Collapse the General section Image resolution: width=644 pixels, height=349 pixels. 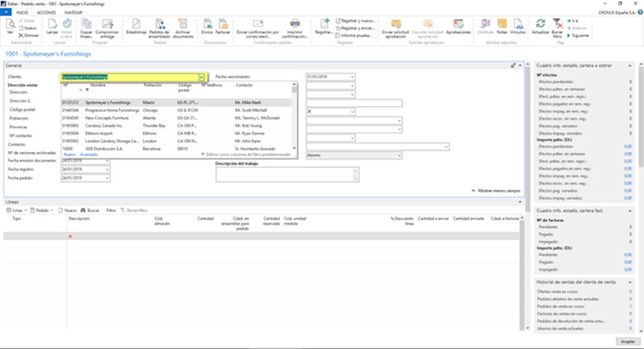[x=520, y=65]
